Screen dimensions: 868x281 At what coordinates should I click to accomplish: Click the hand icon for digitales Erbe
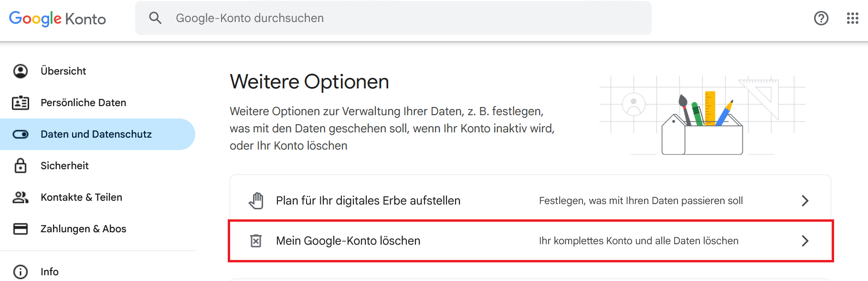(x=256, y=201)
